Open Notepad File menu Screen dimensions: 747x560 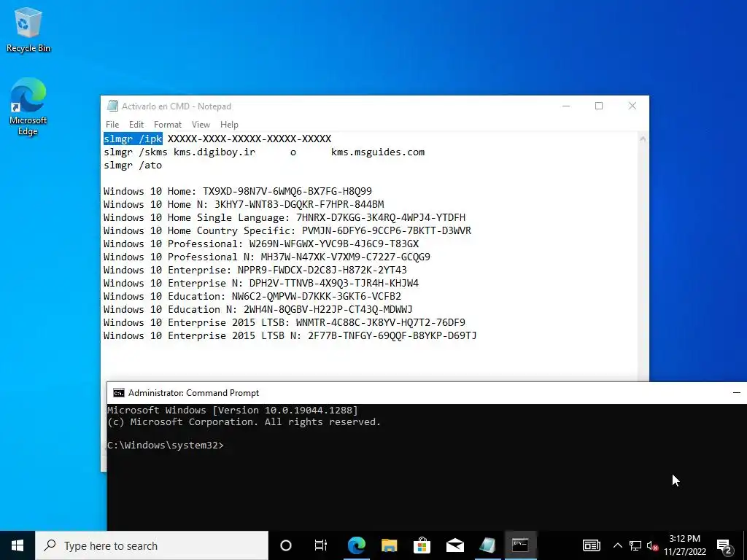[x=112, y=124]
